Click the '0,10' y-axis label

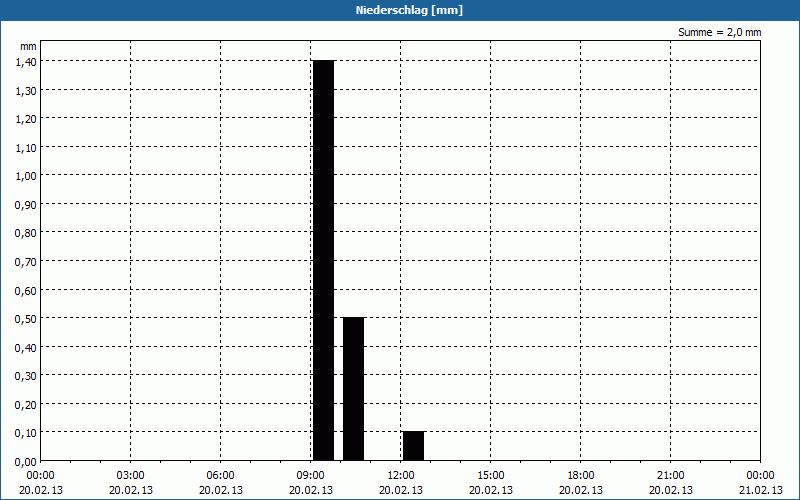(x=26, y=434)
